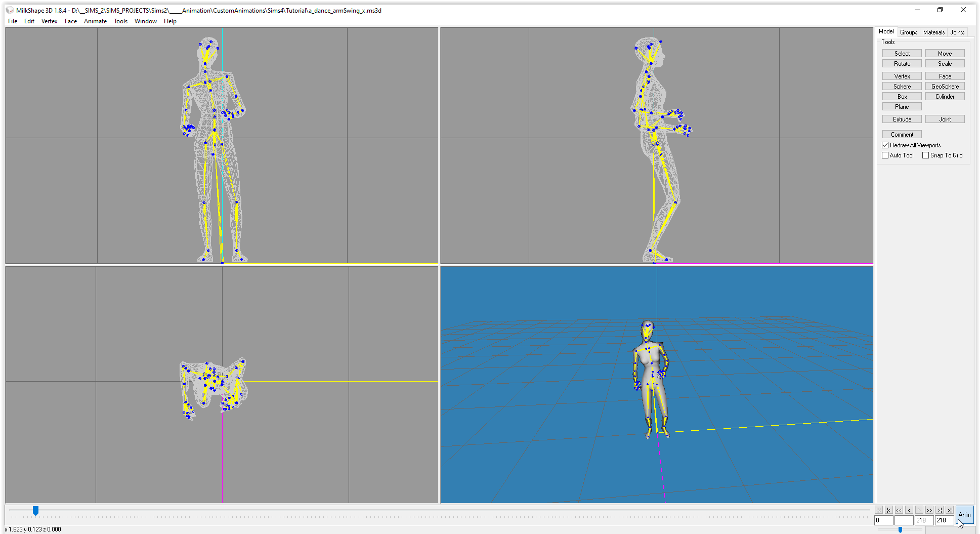The width and height of the screenshot is (980, 534).
Task: Toggle the Anim mode button
Action: (x=964, y=515)
